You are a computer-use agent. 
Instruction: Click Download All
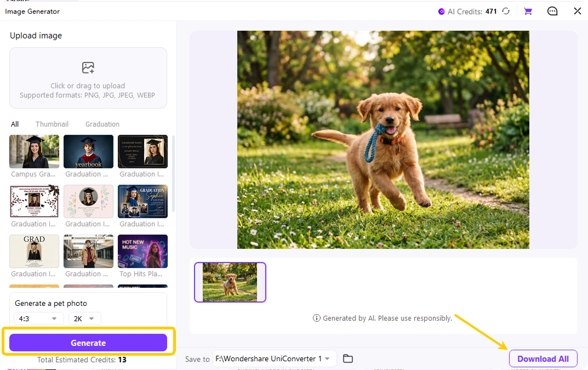pyautogui.click(x=543, y=358)
